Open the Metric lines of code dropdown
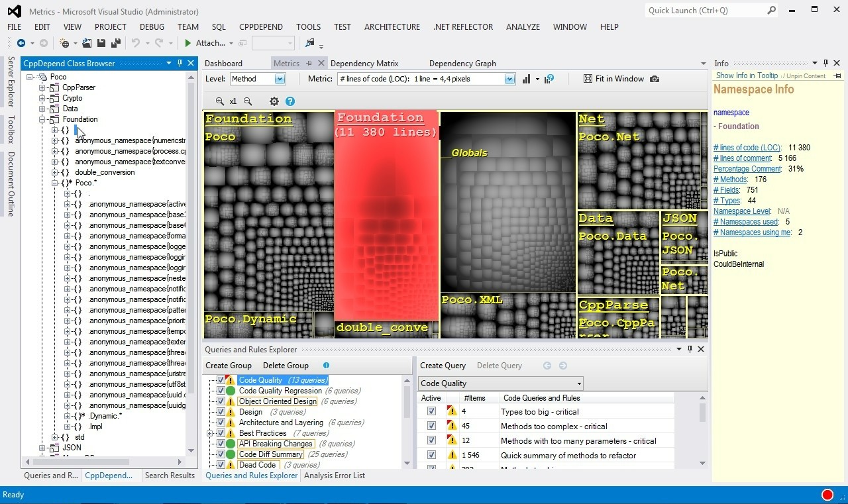 (x=509, y=79)
